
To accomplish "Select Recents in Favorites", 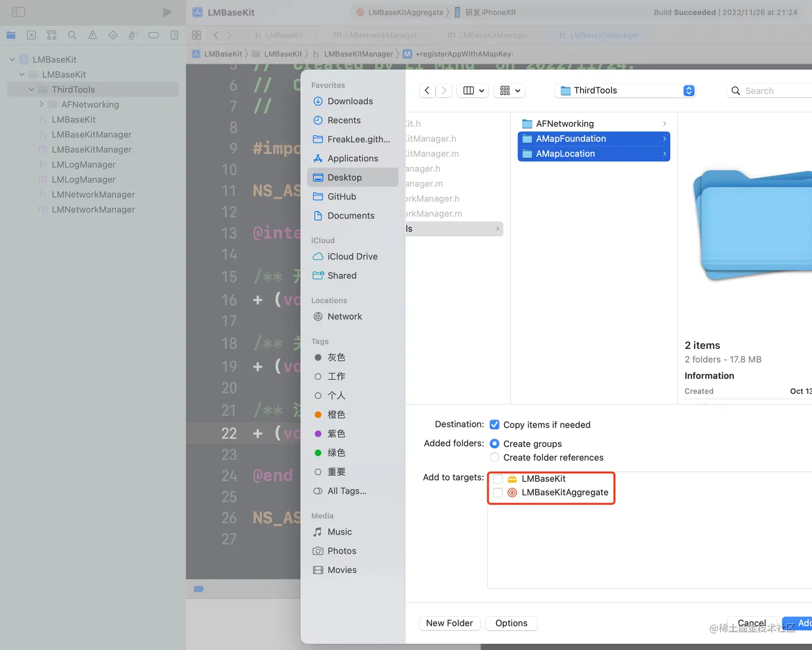I will coord(352,120).
